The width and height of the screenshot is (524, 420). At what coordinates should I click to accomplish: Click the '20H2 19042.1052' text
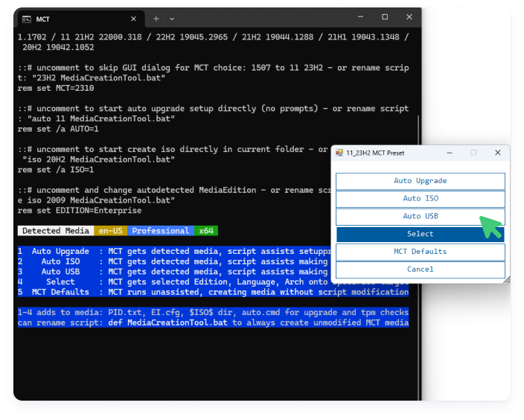click(x=58, y=48)
